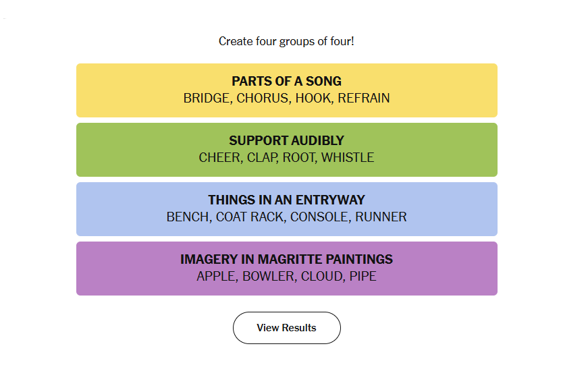The image size is (588, 392).
Task: Select the words COAT RACK
Action: [x=250, y=217]
